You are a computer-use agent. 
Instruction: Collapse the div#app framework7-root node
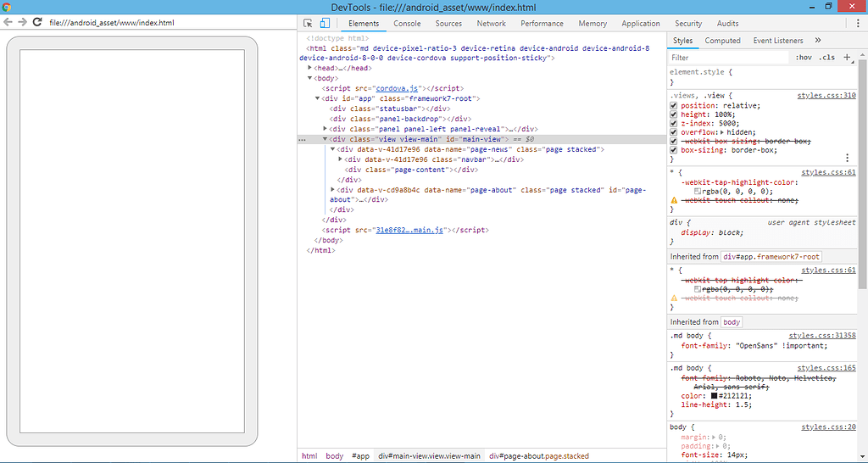pyautogui.click(x=318, y=98)
